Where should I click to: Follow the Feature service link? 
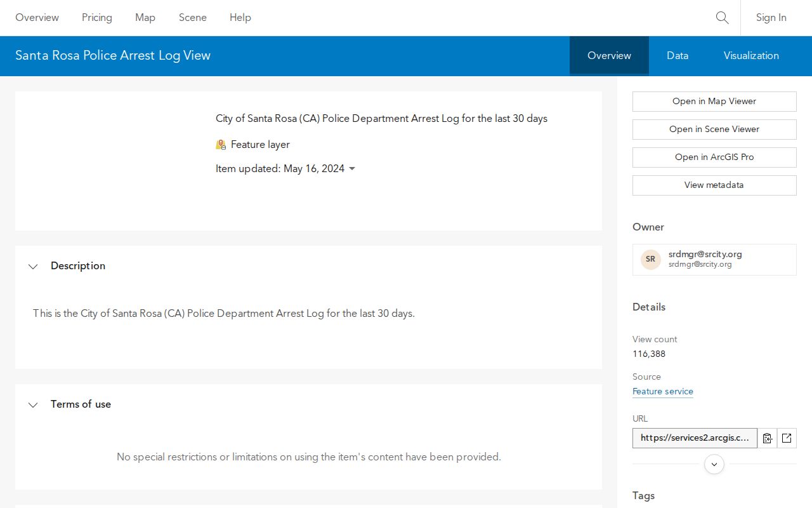pos(663,392)
